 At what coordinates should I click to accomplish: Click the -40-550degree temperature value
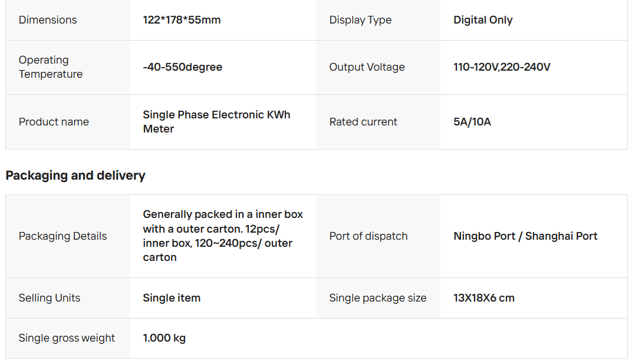point(183,67)
